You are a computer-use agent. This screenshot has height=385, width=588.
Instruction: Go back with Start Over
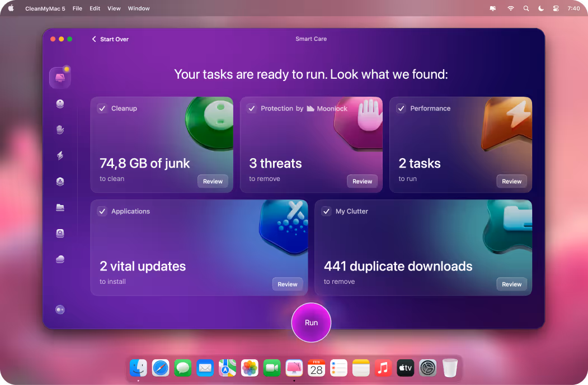[110, 39]
